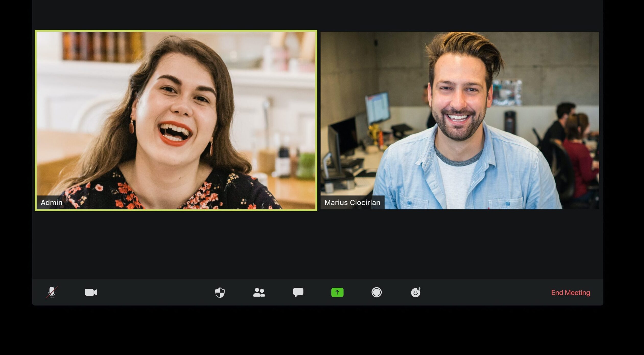644x355 pixels.
Task: Click End Meeting
Action: [x=570, y=293]
